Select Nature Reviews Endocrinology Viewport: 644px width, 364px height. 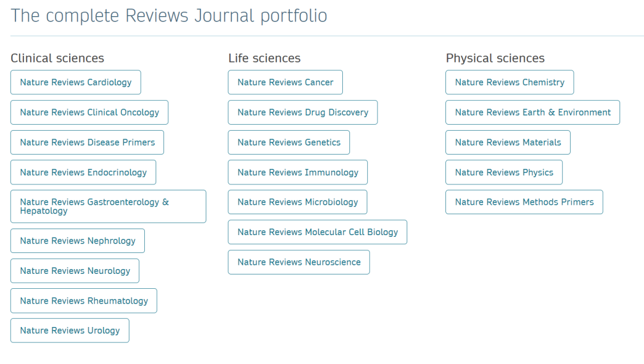tap(83, 172)
